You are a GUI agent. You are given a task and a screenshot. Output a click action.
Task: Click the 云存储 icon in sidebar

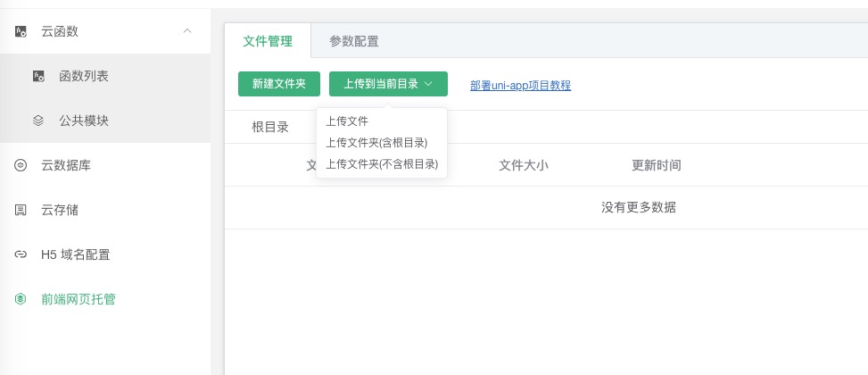point(21,210)
